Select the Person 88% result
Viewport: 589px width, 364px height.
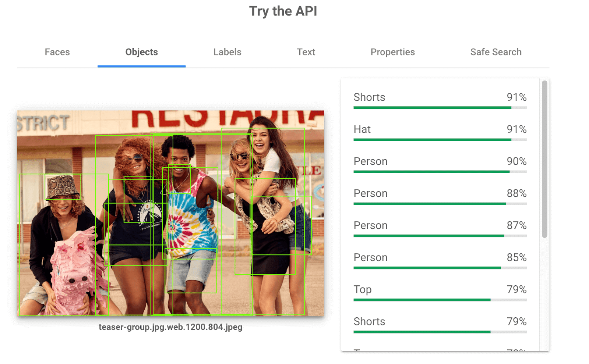pyautogui.click(x=440, y=196)
